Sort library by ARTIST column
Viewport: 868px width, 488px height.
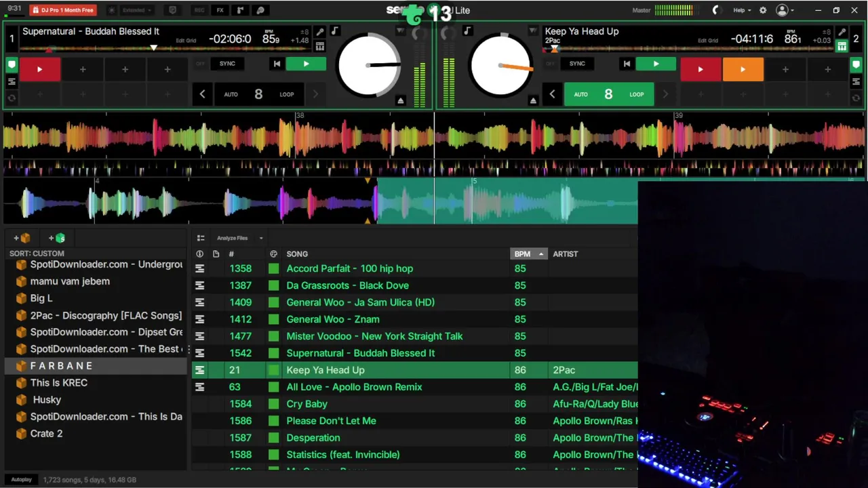(x=566, y=254)
